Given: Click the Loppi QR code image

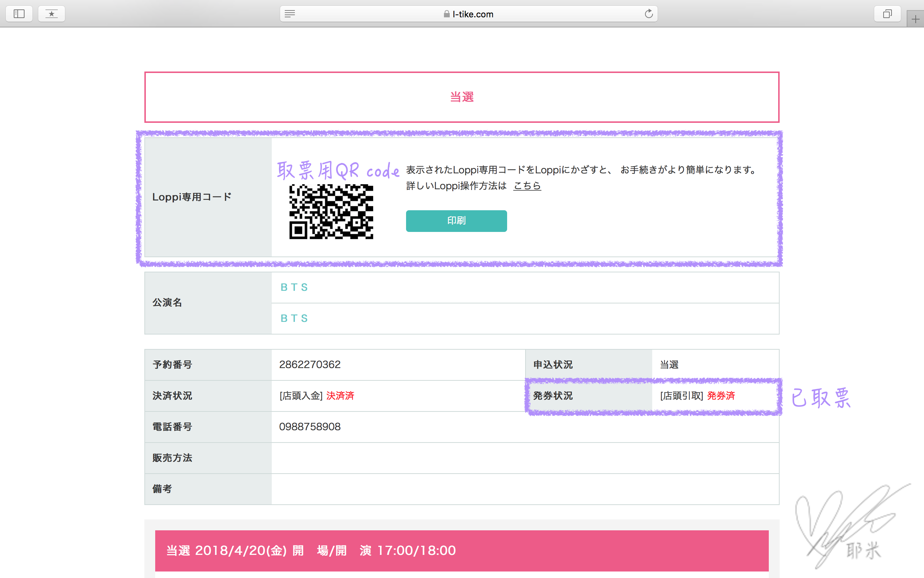Looking at the screenshot, I should coord(331,212).
